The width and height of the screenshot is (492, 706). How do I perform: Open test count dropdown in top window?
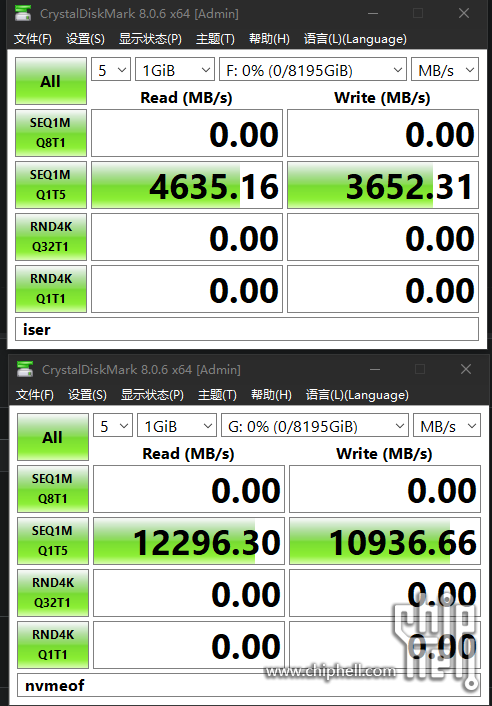111,70
